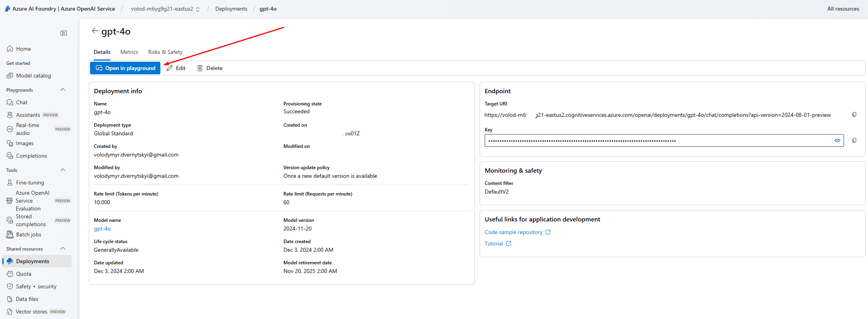868x319 pixels.
Task: Click the Chat playground icon
Action: click(10, 102)
